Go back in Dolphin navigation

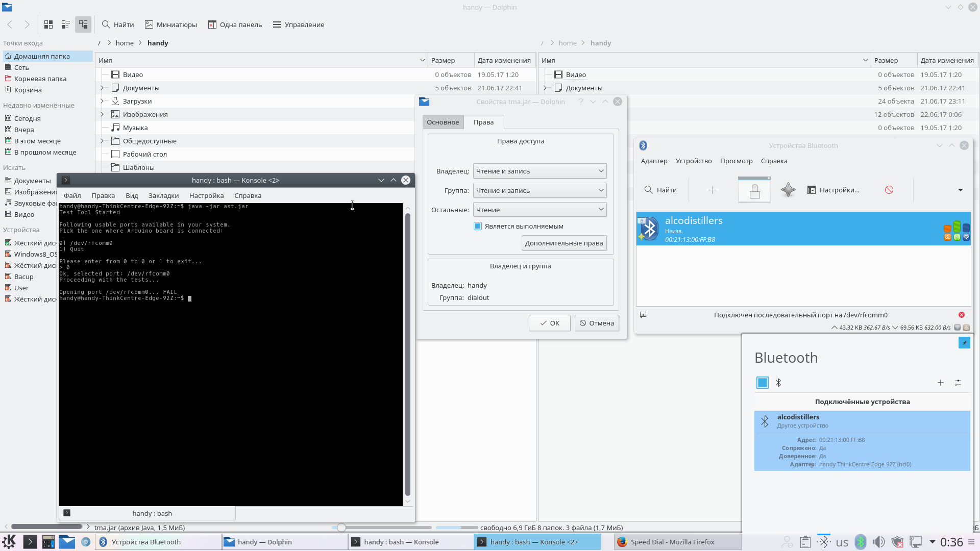coord(10,24)
